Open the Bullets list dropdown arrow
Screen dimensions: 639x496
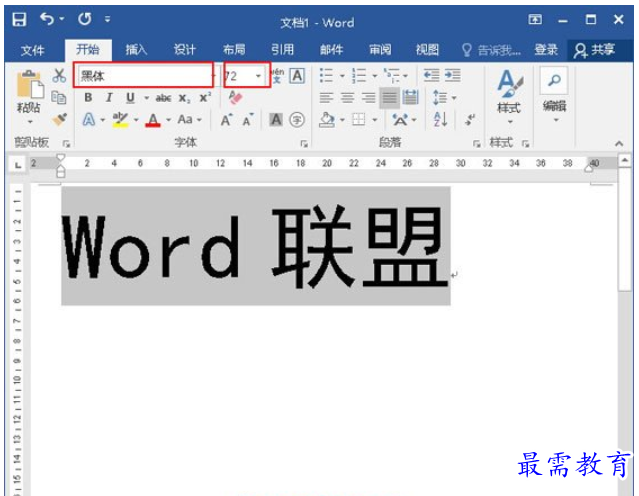click(x=342, y=76)
